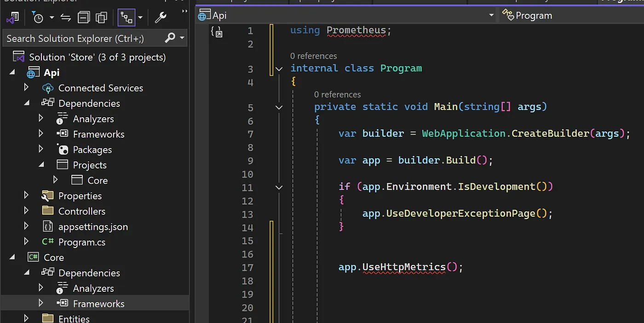Toggle the Preview Selected Items button
Image resolution: width=644 pixels, height=323 pixels.
(x=126, y=18)
